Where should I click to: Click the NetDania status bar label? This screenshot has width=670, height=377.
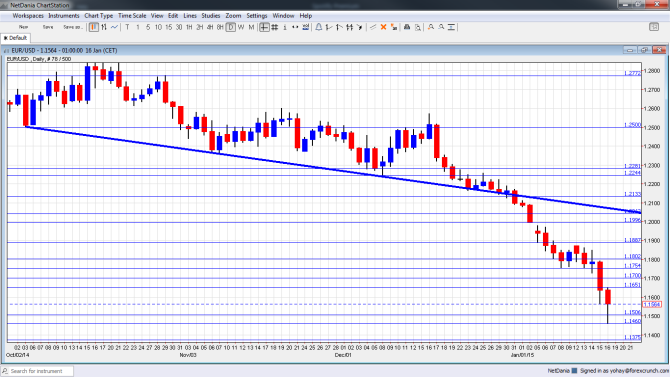point(558,371)
